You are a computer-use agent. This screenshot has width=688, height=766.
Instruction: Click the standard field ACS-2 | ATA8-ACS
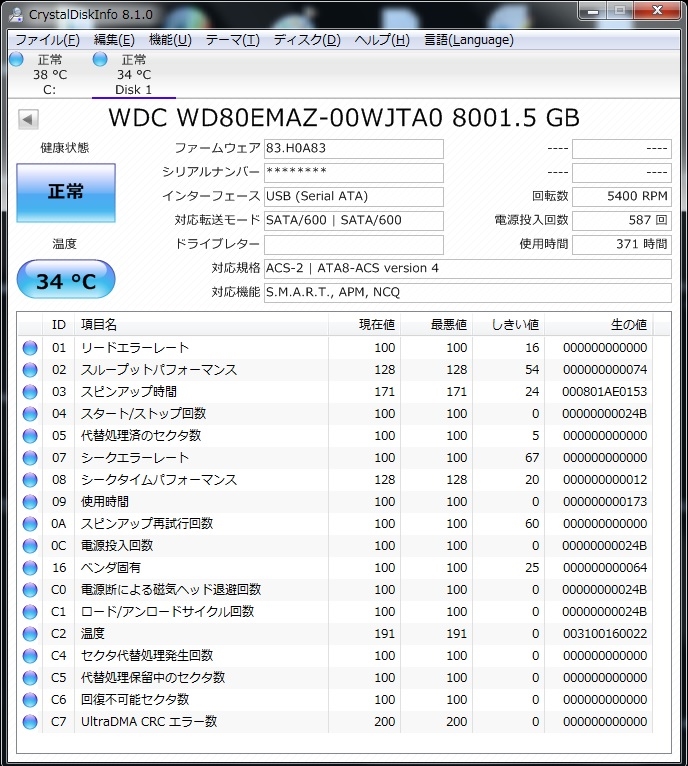point(468,268)
